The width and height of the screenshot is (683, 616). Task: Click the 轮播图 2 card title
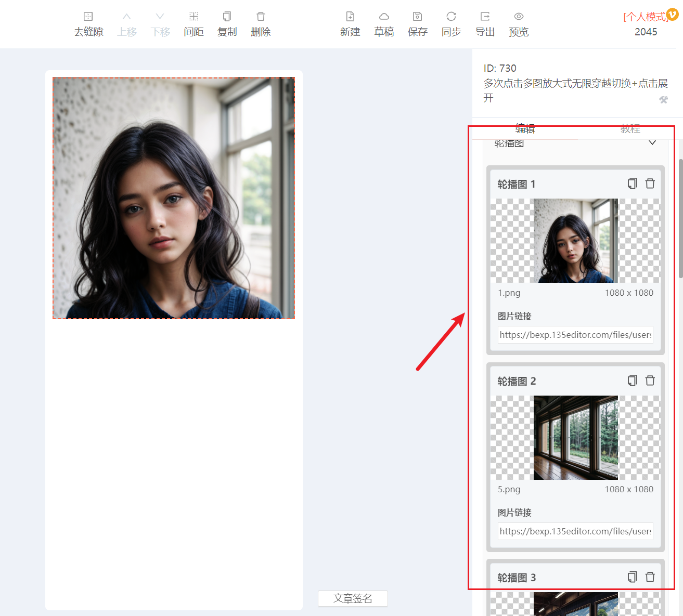point(517,381)
